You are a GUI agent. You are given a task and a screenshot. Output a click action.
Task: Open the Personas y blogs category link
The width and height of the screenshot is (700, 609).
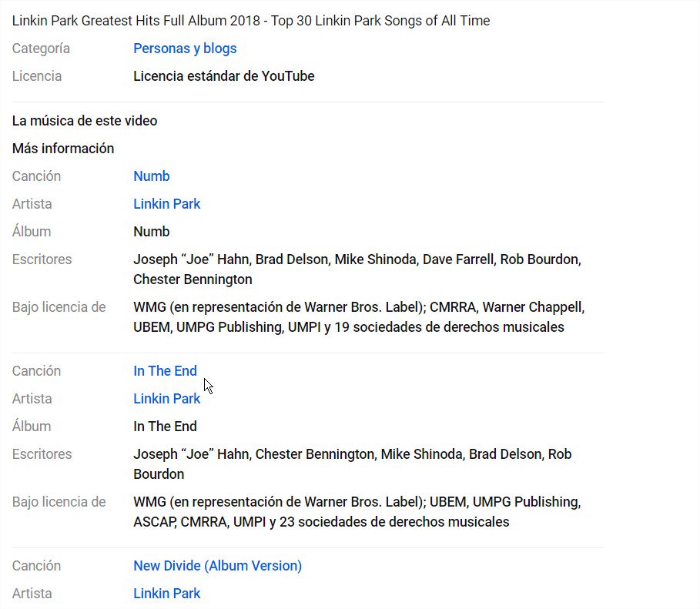tap(185, 49)
